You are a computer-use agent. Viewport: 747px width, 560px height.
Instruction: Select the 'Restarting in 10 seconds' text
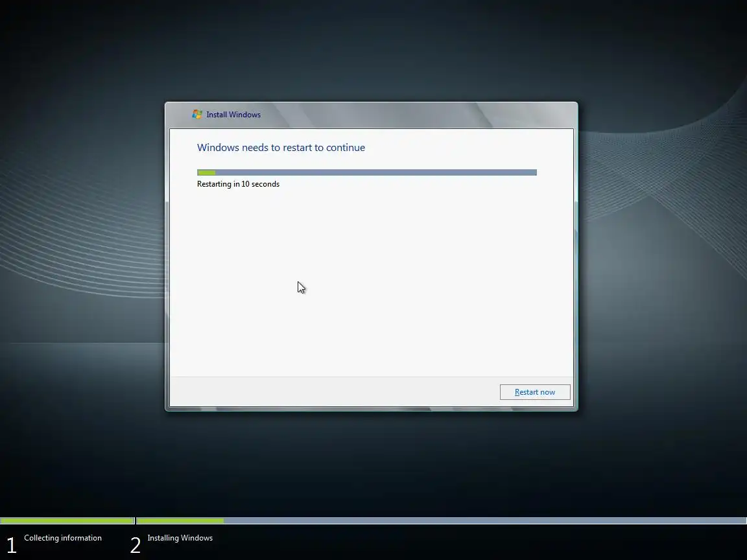pos(238,184)
